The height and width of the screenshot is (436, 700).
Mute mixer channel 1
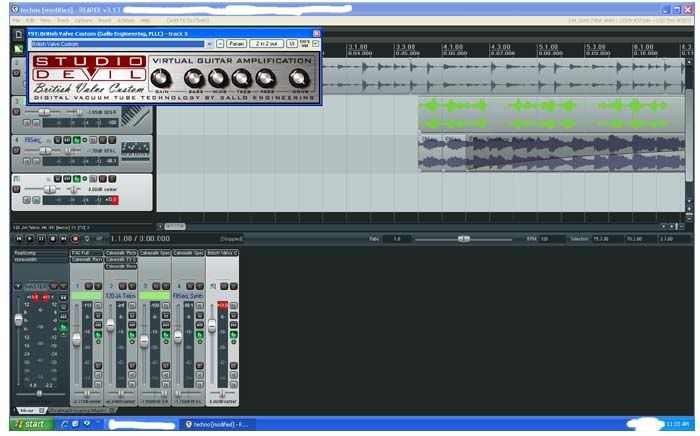point(89,286)
